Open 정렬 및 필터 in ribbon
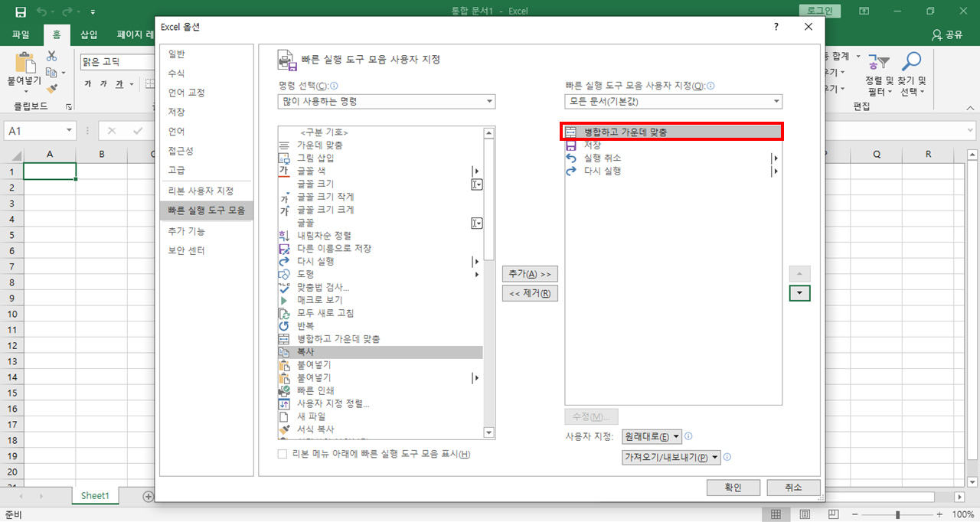 (879, 74)
